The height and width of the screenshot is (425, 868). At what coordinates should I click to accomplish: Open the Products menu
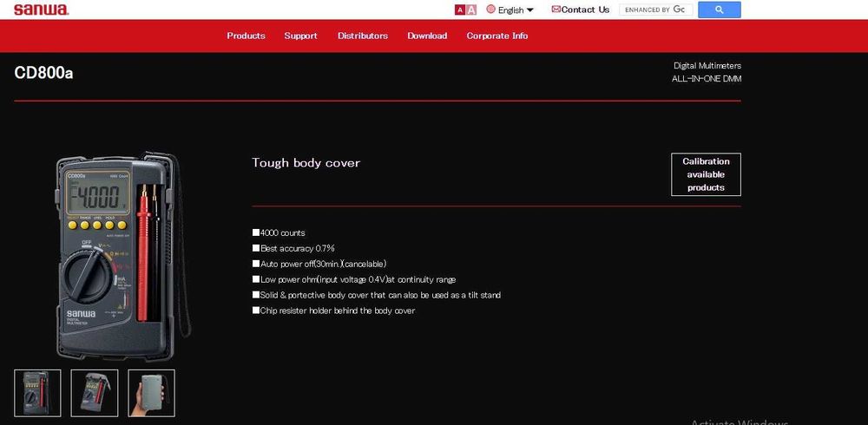(x=246, y=36)
